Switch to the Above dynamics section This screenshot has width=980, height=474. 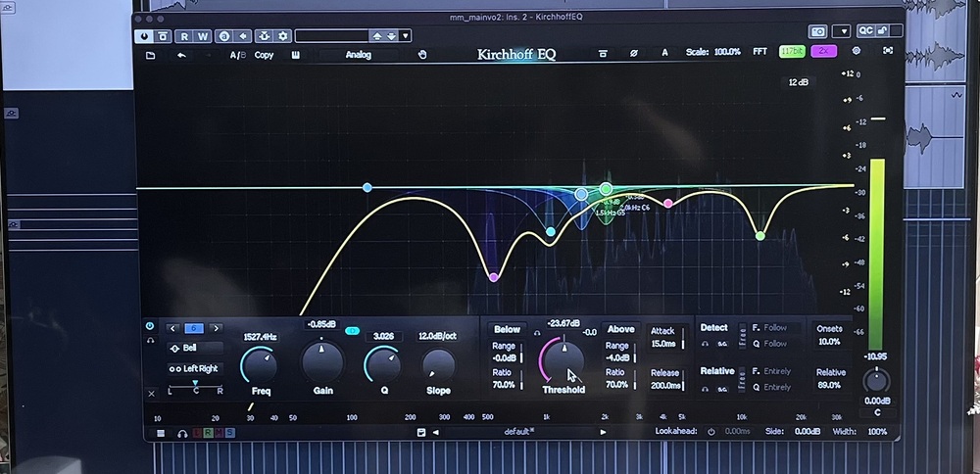[620, 329]
